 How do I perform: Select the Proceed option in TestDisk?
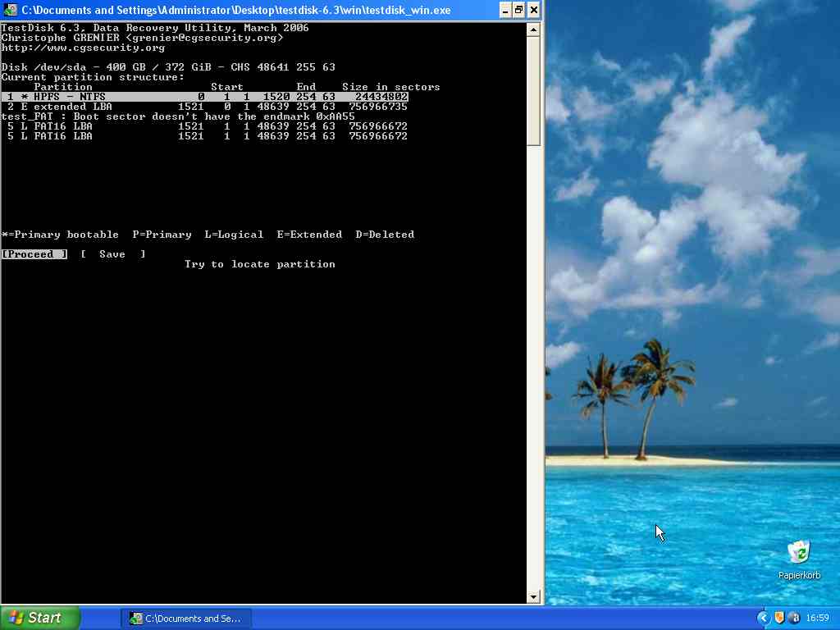(x=34, y=254)
